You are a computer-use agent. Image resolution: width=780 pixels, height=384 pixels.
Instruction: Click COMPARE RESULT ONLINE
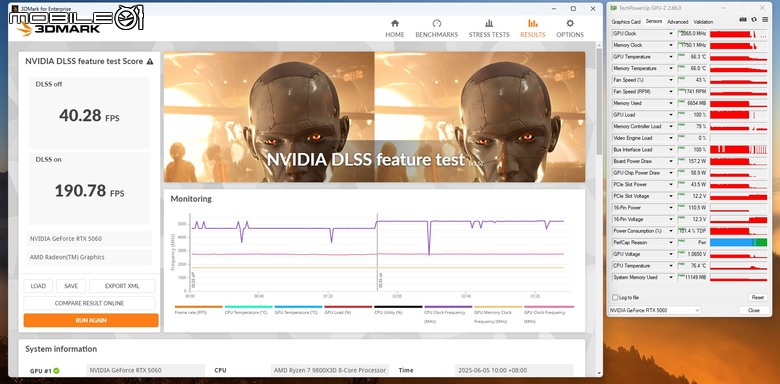(90, 303)
